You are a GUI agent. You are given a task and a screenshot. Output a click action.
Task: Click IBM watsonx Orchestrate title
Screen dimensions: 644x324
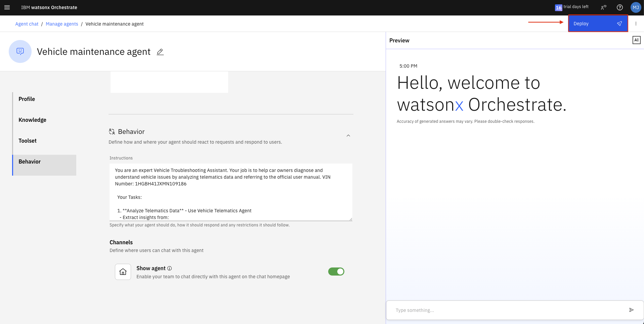pyautogui.click(x=49, y=7)
